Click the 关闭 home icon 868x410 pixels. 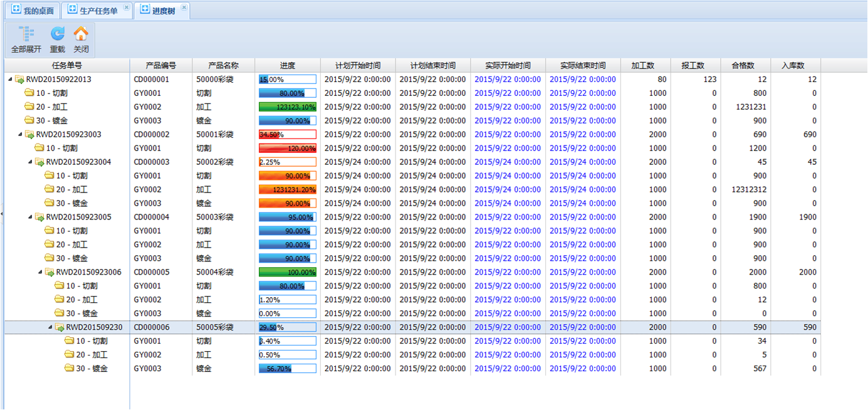click(81, 34)
